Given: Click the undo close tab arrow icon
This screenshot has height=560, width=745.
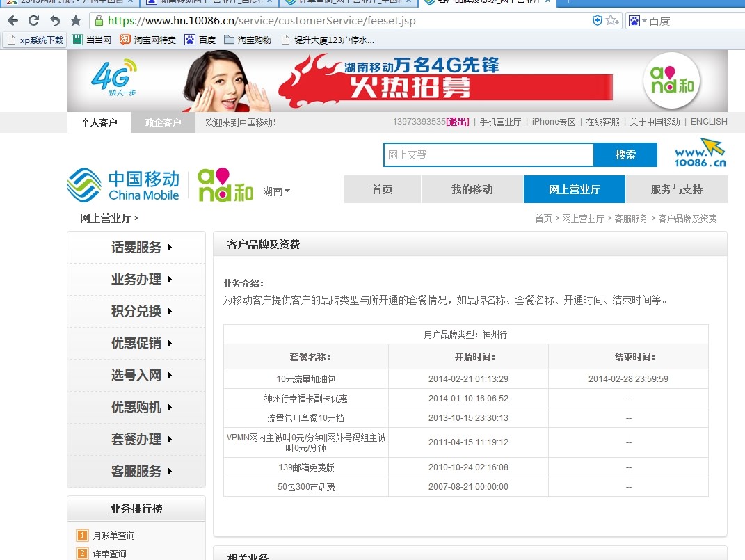Looking at the screenshot, I should click(55, 21).
